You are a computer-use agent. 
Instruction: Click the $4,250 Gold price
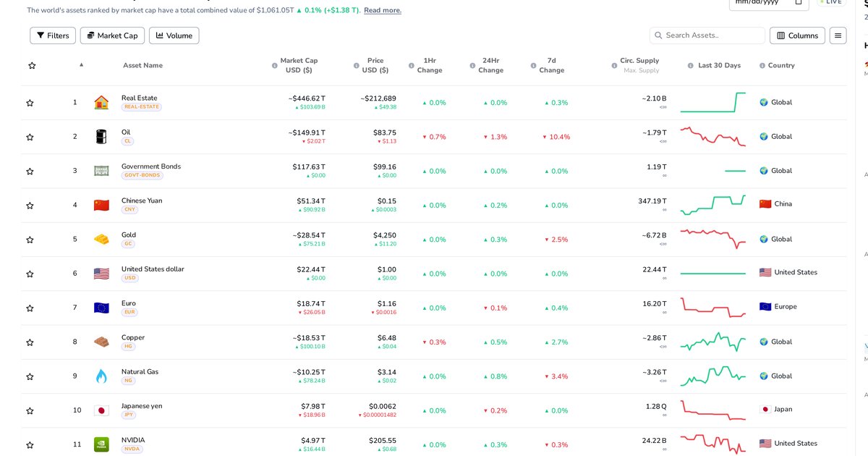point(384,235)
